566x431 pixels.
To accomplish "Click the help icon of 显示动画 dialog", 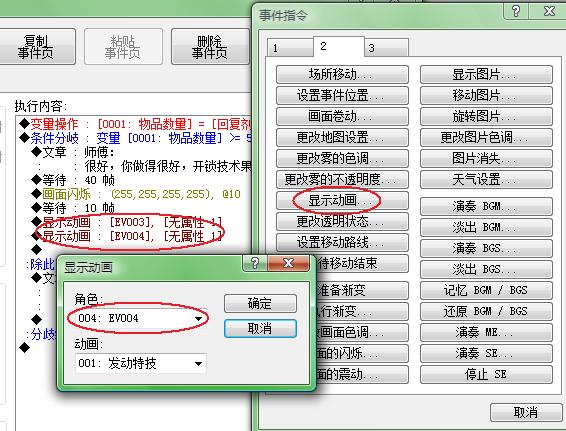I will tap(255, 263).
